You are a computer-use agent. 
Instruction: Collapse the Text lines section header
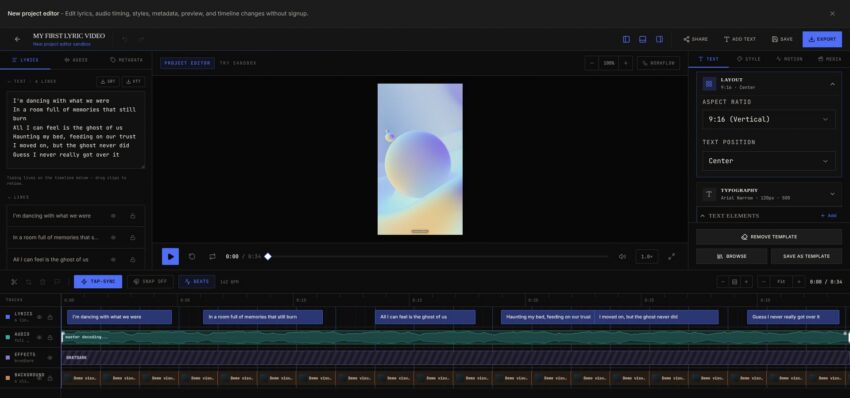click(x=31, y=81)
